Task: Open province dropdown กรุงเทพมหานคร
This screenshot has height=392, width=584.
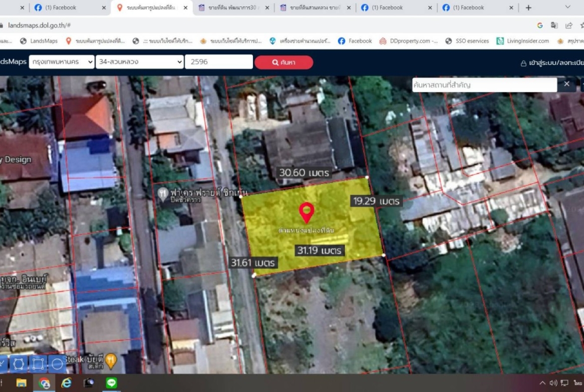Action: [x=61, y=62]
